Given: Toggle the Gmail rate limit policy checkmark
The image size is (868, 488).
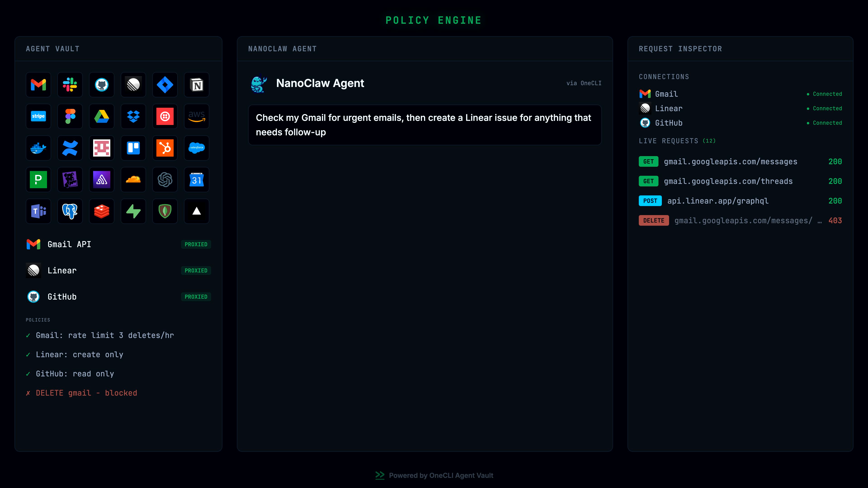Looking at the screenshot, I should pyautogui.click(x=28, y=335).
